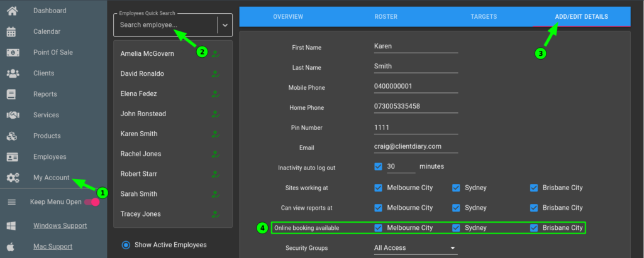This screenshot has height=258, width=644.
Task: Click the Products boxes icon
Action: tap(12, 136)
